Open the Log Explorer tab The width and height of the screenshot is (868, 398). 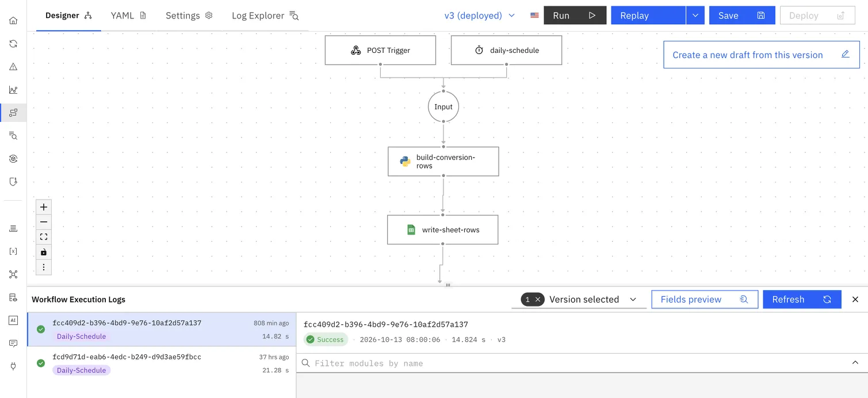click(265, 16)
